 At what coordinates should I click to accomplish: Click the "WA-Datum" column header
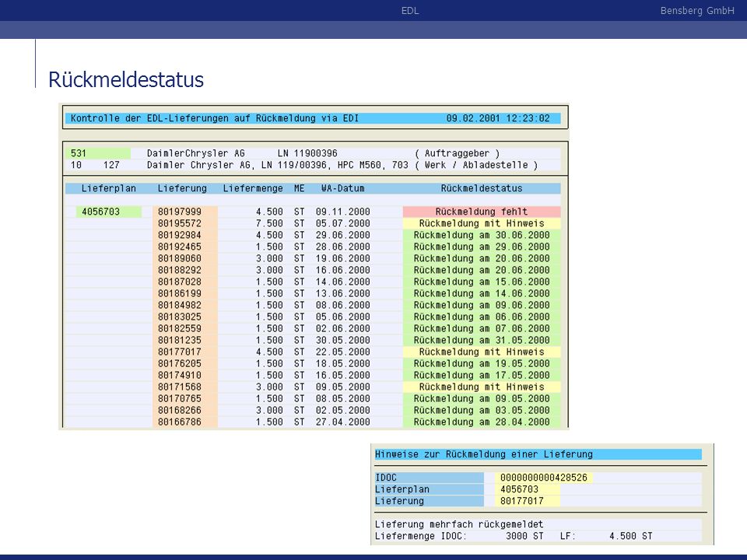click(x=343, y=188)
